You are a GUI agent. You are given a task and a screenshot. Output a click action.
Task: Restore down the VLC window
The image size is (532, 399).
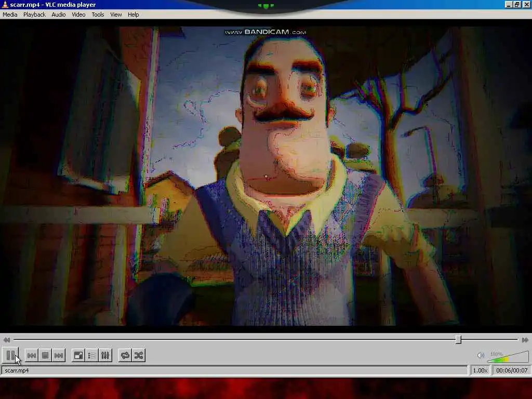pyautogui.click(x=517, y=4)
